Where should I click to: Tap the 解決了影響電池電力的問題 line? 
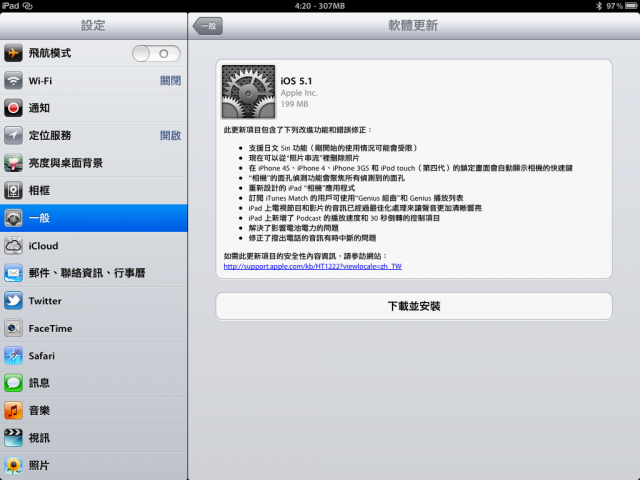[293, 228]
